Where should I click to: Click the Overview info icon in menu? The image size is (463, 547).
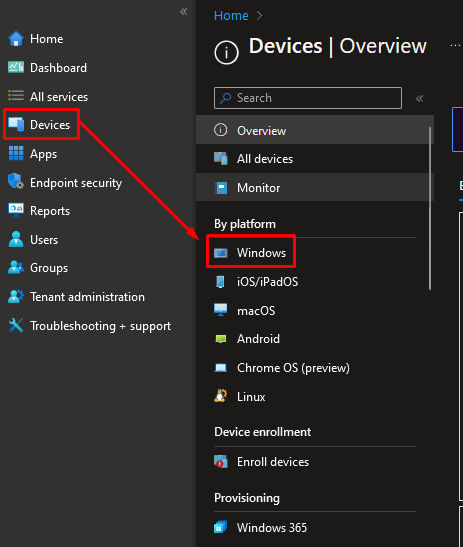tap(221, 130)
